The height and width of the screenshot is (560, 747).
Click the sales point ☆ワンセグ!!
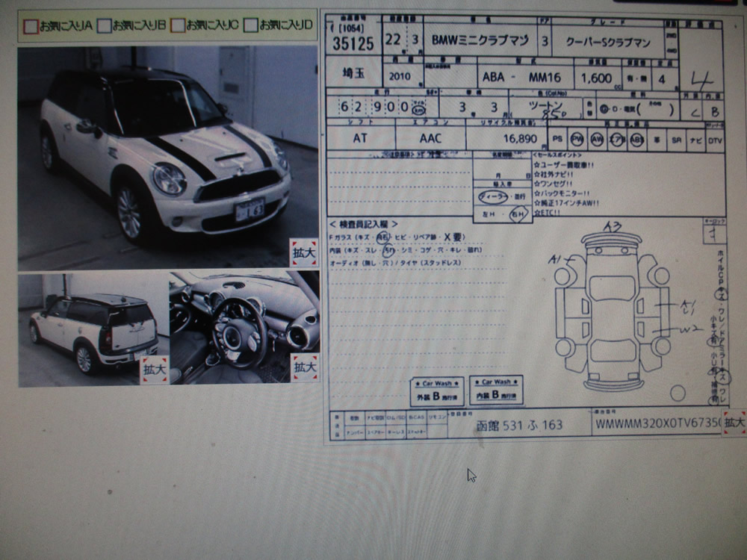point(553,184)
